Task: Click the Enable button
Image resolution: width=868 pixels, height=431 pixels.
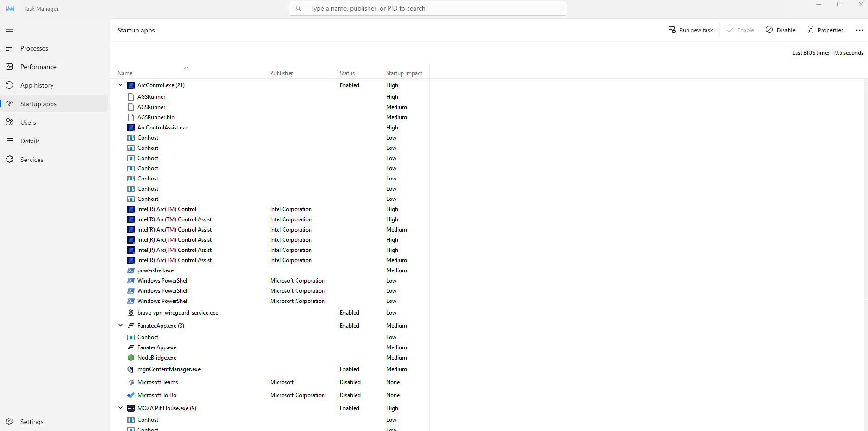Action: 740,30
